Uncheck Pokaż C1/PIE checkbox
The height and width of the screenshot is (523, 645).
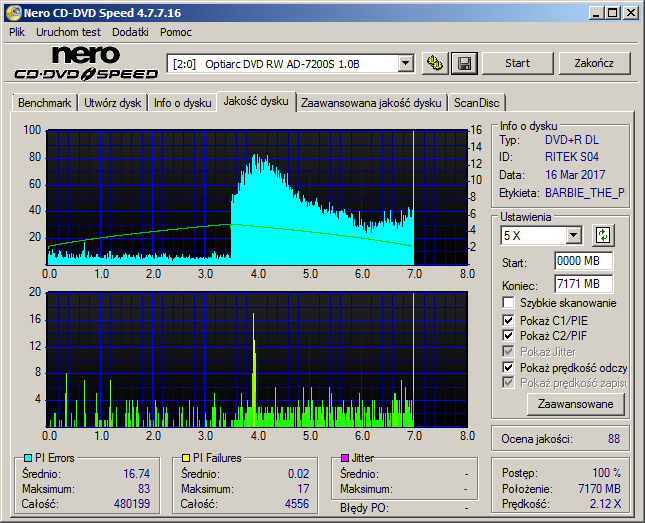[x=508, y=320]
